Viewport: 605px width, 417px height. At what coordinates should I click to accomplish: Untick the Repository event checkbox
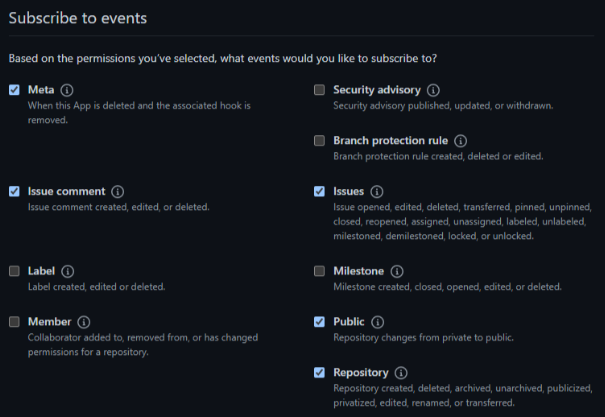coord(319,373)
